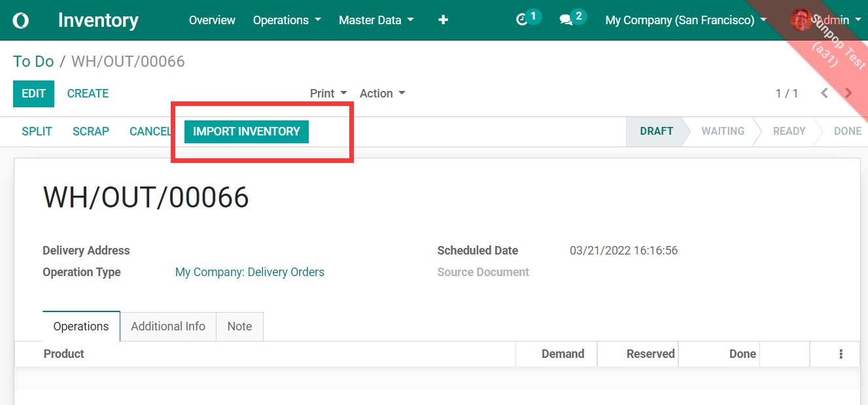Image resolution: width=868 pixels, height=405 pixels.
Task: Click the EDIT button
Action: [x=33, y=94]
